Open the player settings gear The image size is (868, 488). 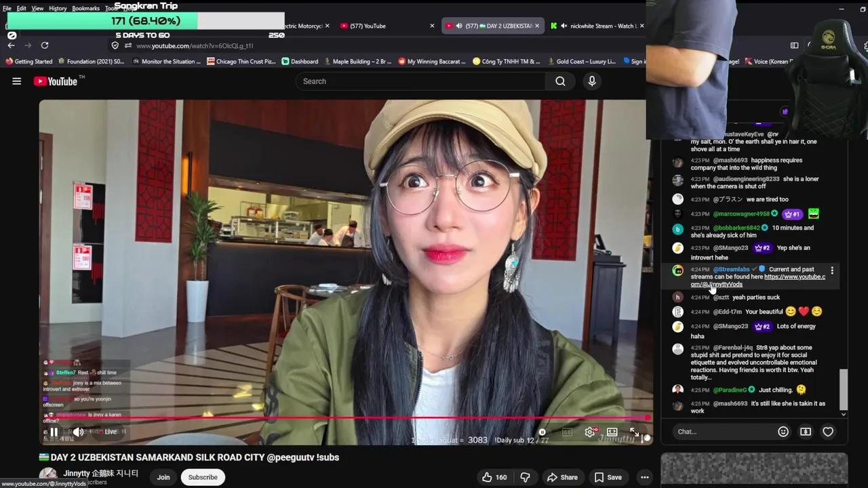(x=590, y=432)
